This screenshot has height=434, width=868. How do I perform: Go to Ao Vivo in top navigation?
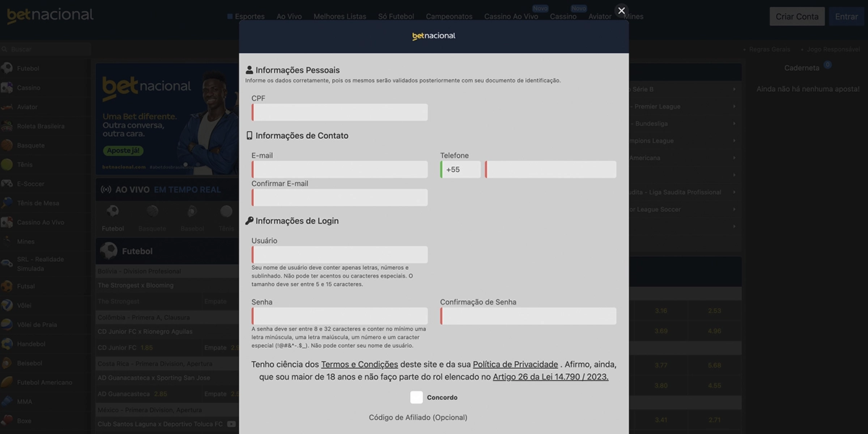click(289, 17)
